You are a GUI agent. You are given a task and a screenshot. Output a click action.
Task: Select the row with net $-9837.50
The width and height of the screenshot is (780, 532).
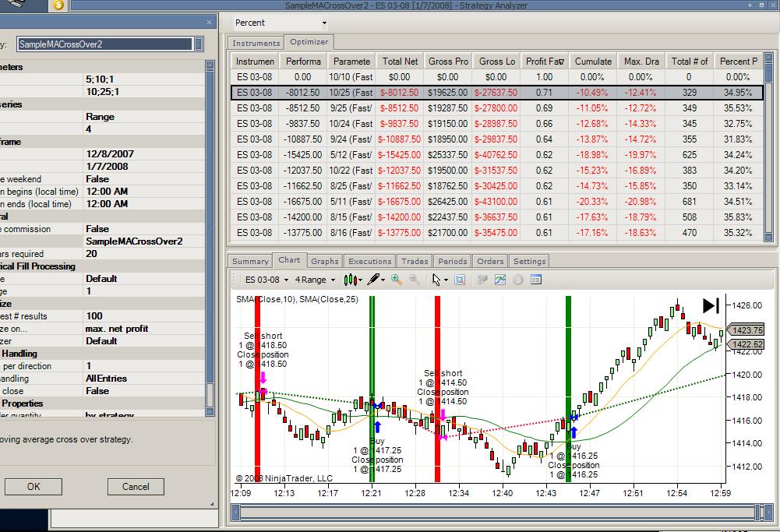point(497,123)
